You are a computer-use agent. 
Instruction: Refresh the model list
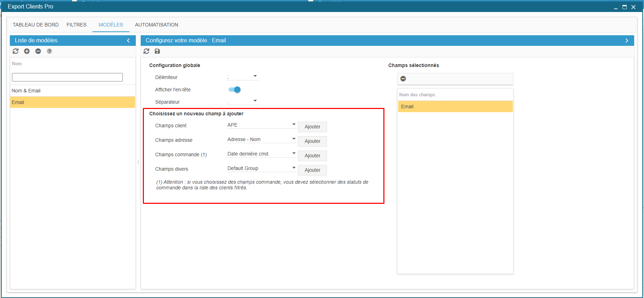16,51
